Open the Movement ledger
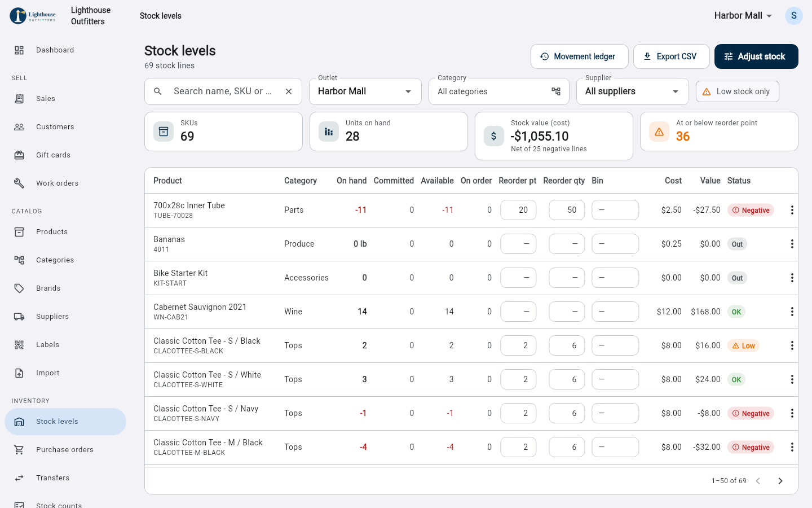 pyautogui.click(x=579, y=56)
